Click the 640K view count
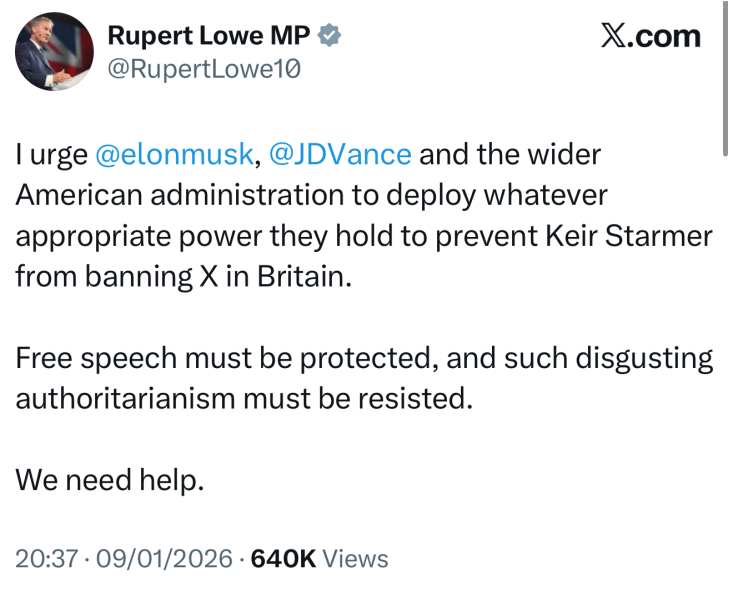 point(283,558)
